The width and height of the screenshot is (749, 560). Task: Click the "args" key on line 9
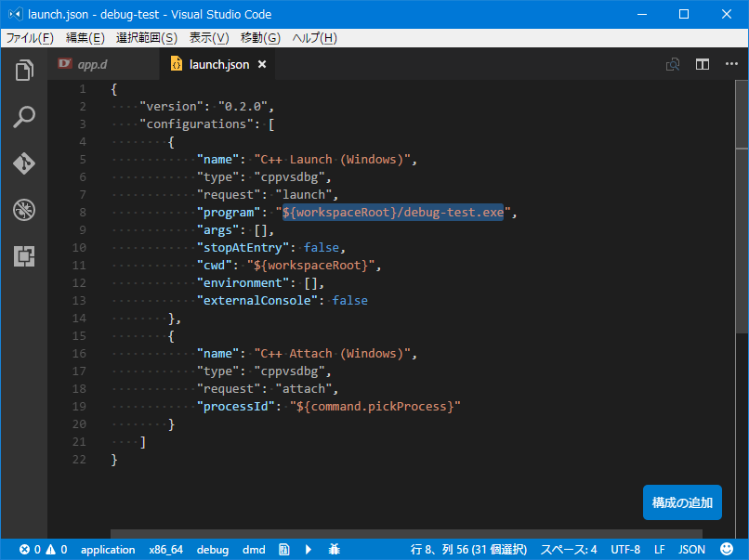tap(217, 229)
